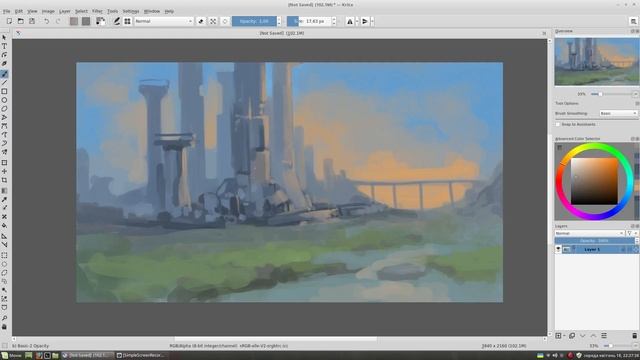The image size is (640, 360).
Task: Open the Choose Workspace button
Action: tap(633, 21)
